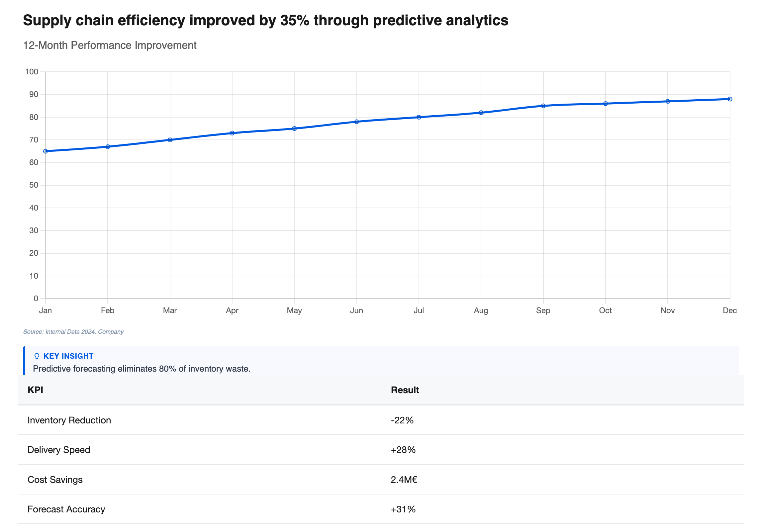758x532 pixels.
Task: Select the 12-Month Performance Improvement subtitle
Action: pyautogui.click(x=110, y=45)
